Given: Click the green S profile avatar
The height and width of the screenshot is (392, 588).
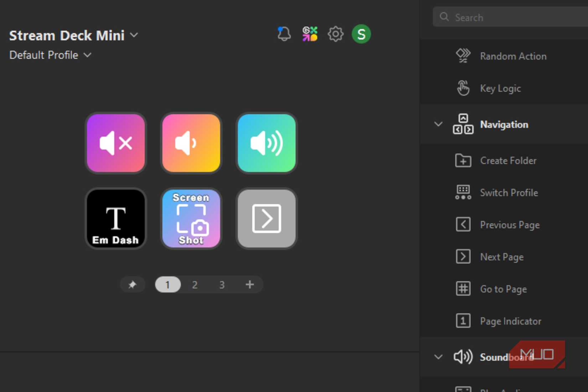Looking at the screenshot, I should [x=361, y=34].
